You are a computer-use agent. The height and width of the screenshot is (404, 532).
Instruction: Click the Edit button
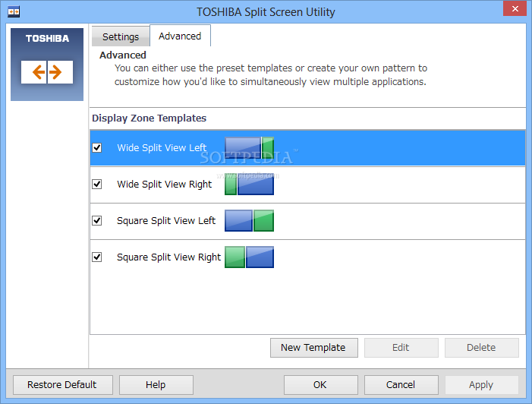coord(401,348)
